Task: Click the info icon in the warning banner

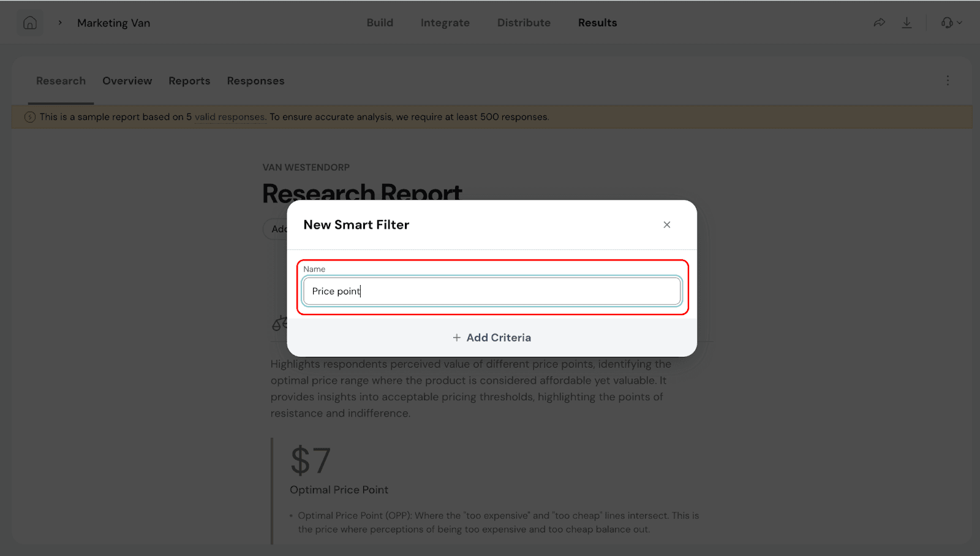Action: [30, 117]
